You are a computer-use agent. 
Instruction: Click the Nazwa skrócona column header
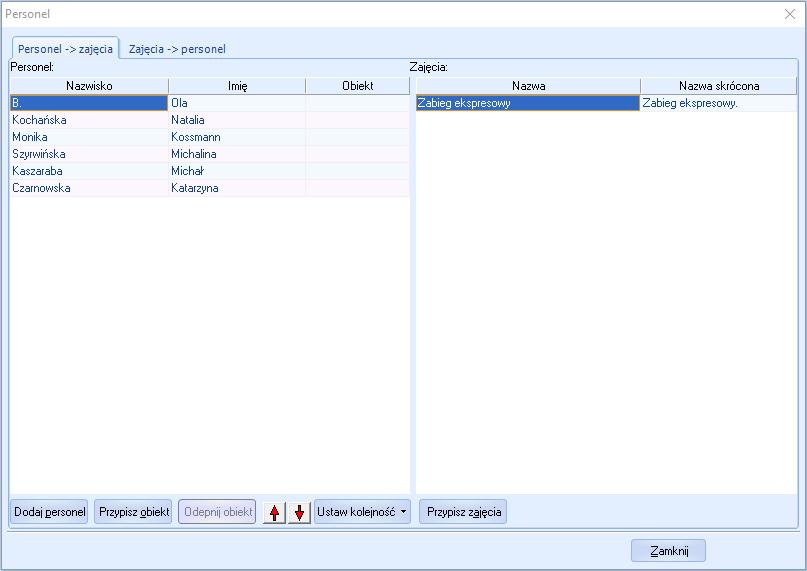719,86
